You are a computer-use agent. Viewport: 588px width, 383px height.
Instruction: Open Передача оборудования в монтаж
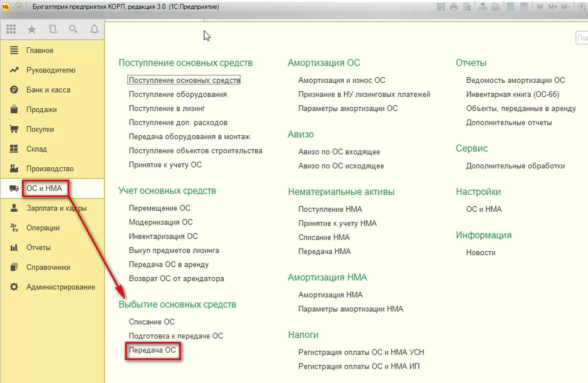pos(189,137)
